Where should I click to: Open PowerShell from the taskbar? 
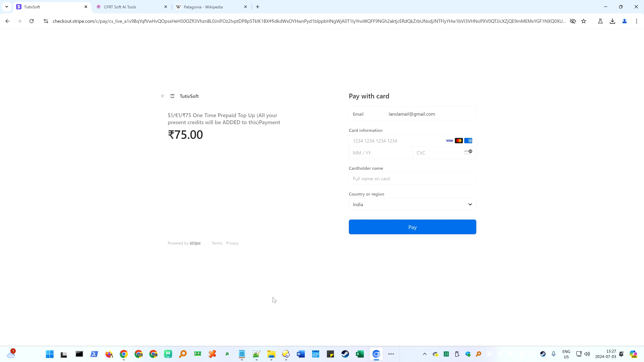94,354
